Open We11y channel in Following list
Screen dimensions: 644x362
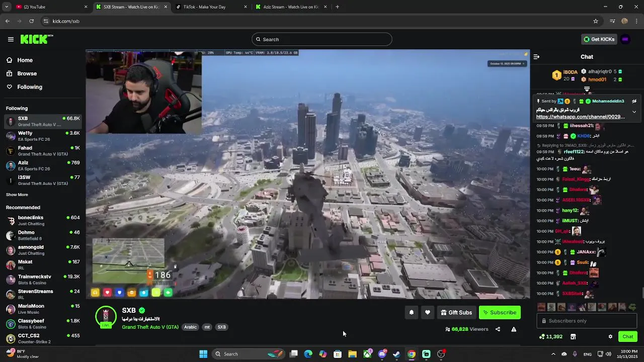point(43,136)
